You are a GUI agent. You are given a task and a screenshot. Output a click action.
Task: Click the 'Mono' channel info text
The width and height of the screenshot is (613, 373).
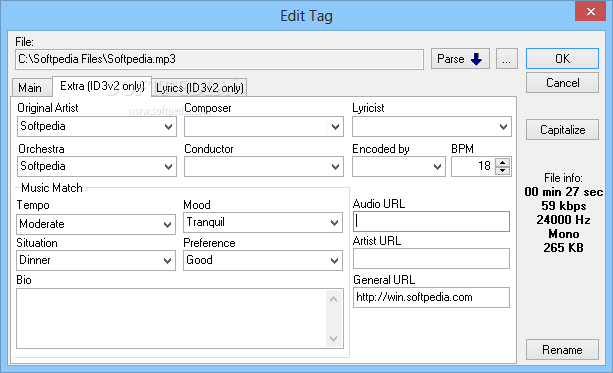click(x=563, y=234)
